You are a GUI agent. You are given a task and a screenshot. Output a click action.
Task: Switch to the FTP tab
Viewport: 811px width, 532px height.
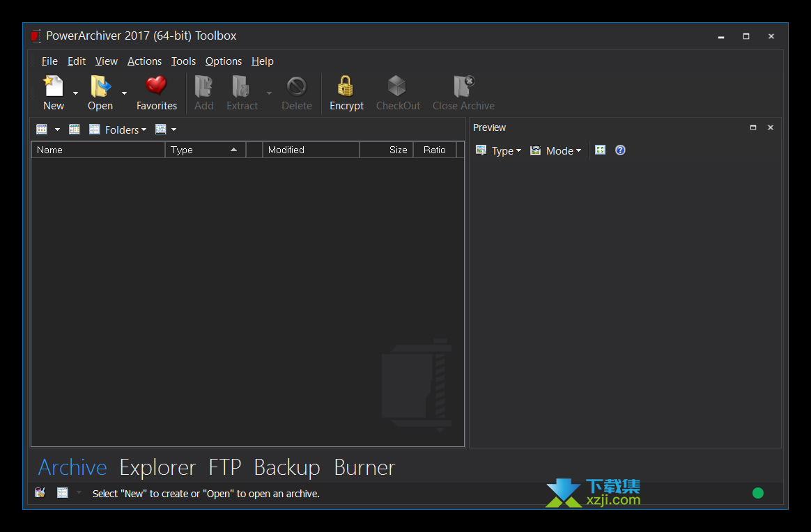click(x=225, y=467)
